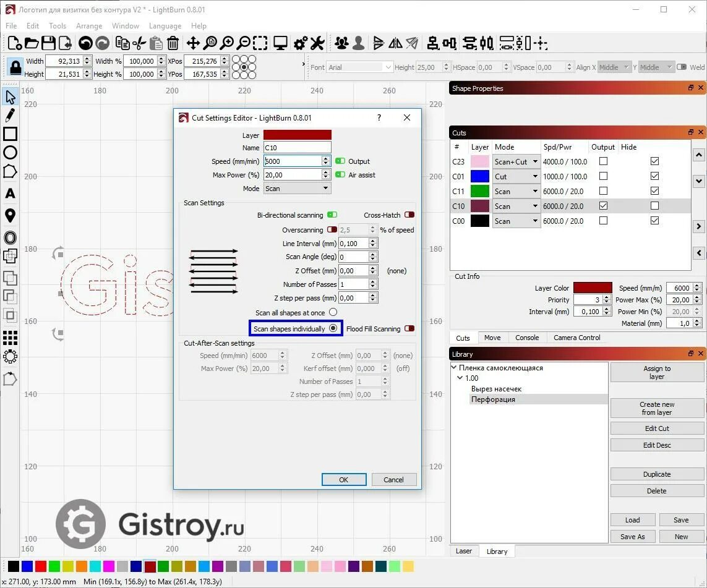Click the Undo arrow icon

coord(85,43)
